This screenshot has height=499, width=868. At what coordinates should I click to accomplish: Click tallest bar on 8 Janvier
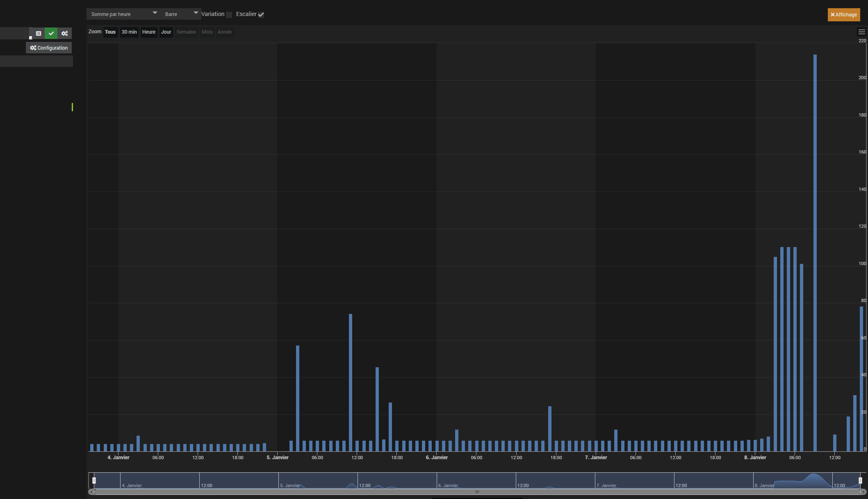[815, 246]
